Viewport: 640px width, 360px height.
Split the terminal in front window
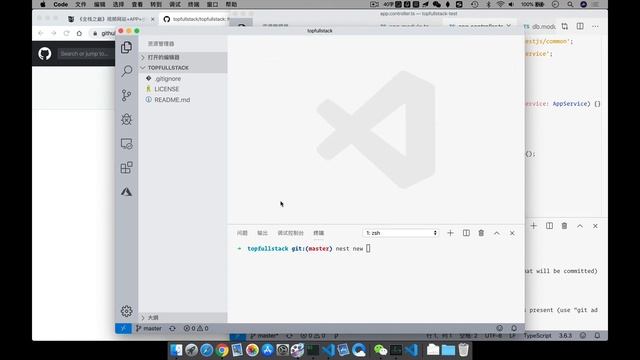466,233
